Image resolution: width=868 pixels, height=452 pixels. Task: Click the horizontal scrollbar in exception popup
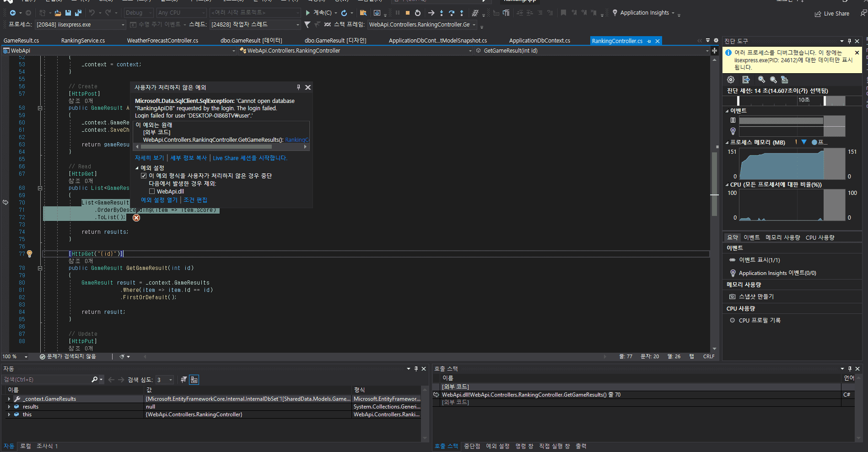206,147
